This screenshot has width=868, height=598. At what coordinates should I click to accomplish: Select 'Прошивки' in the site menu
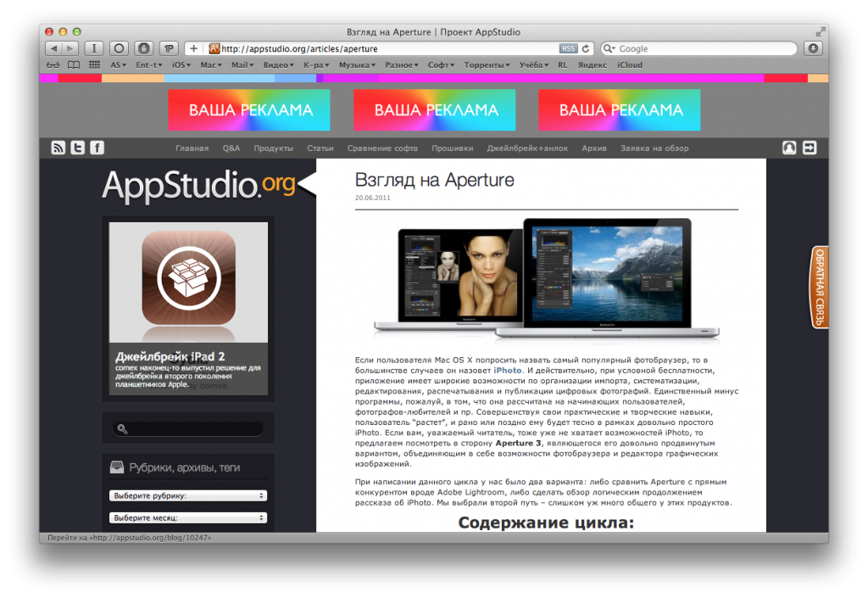point(452,148)
